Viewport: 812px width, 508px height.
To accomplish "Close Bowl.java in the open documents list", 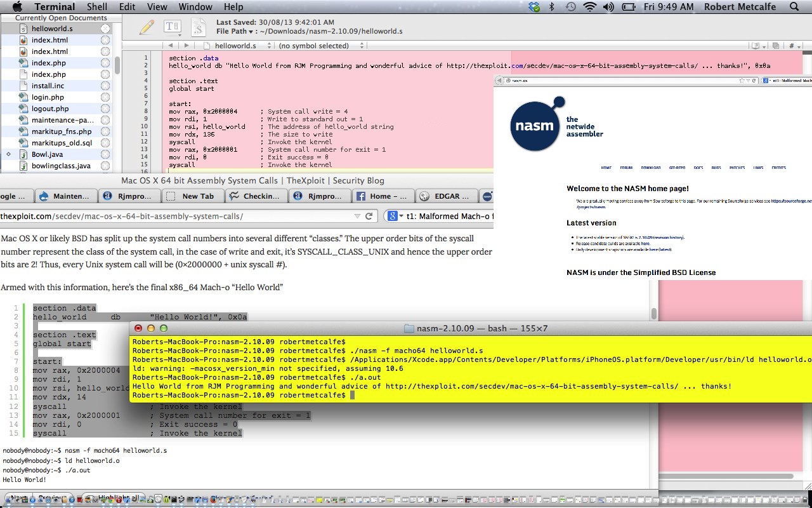I will tap(105, 154).
